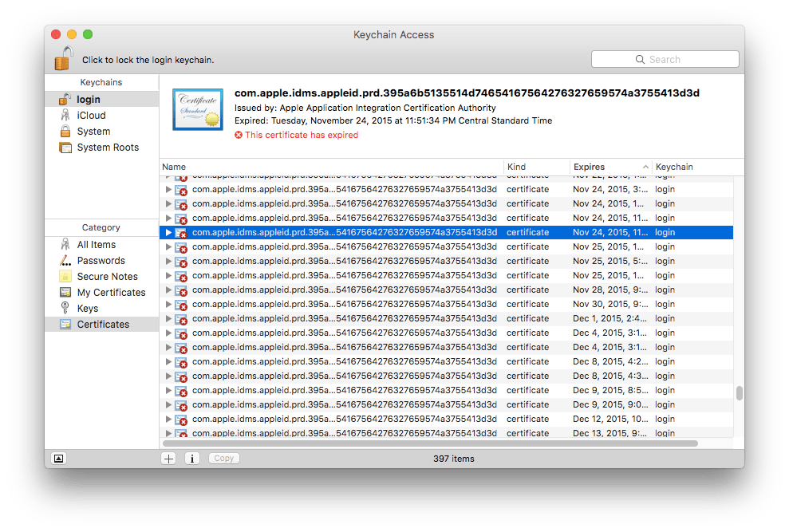Choose the All Items category icon
This screenshot has width=789, height=532.
coord(65,245)
